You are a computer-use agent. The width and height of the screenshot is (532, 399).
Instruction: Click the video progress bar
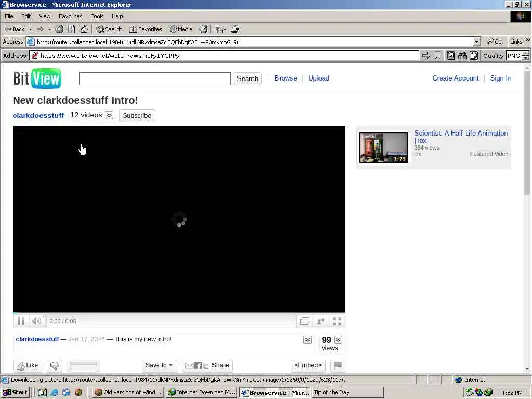click(x=179, y=312)
